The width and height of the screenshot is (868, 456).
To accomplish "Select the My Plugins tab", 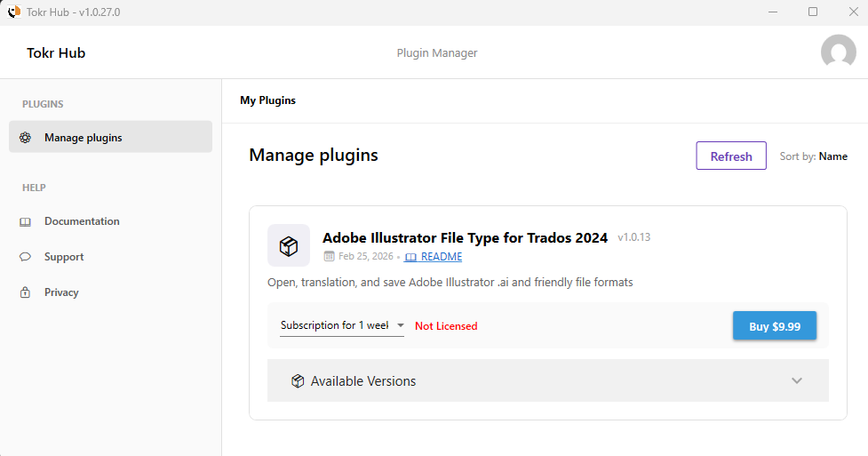I will pyautogui.click(x=268, y=100).
